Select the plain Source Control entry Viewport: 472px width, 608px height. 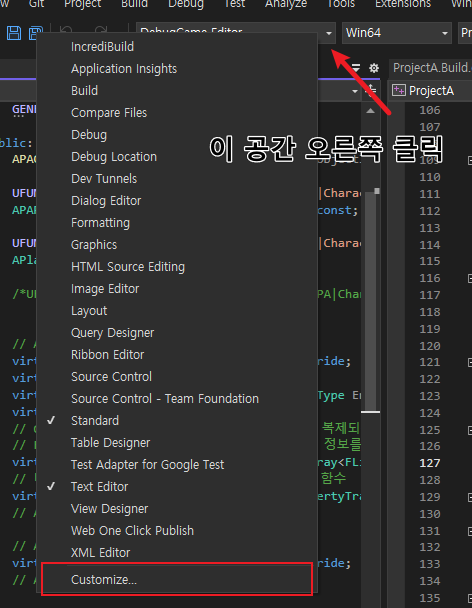177,377
